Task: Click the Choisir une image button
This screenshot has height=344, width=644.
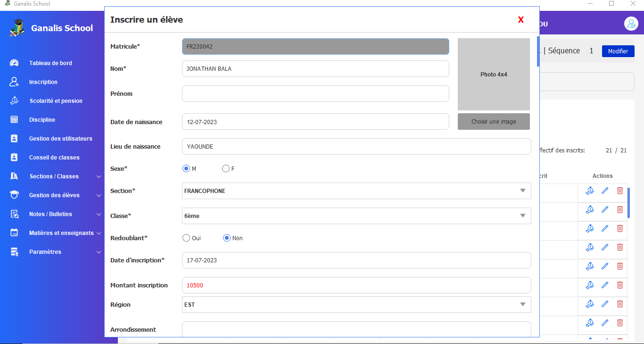Action: point(494,121)
